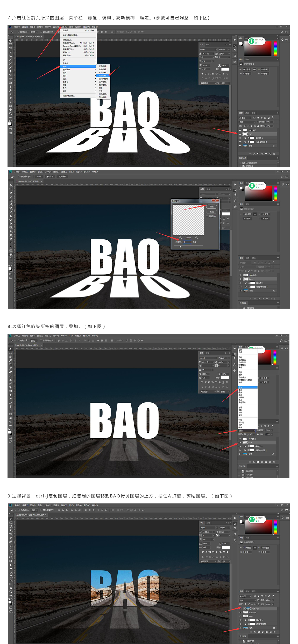This screenshot has width=298, height=644.
Task: Enable the 滚动所有窗口 checkbox
Action: pos(19,177)
